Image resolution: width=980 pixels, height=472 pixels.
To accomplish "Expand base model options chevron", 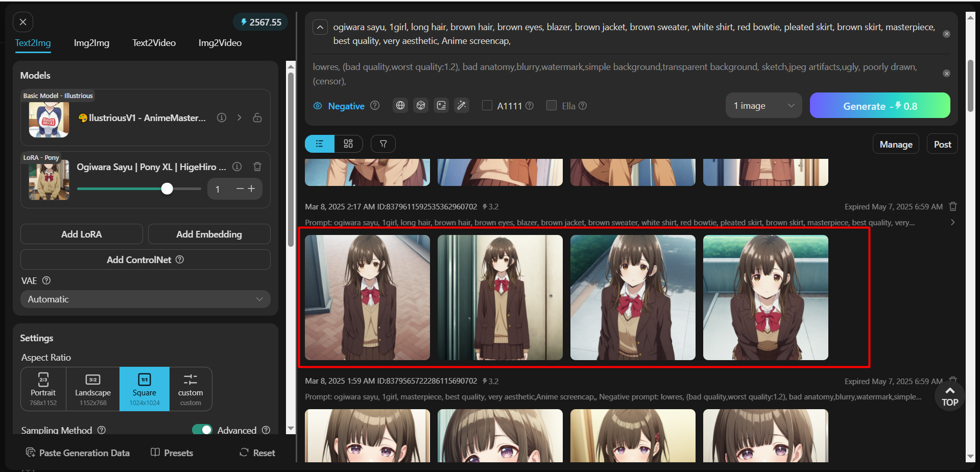I will 240,117.
